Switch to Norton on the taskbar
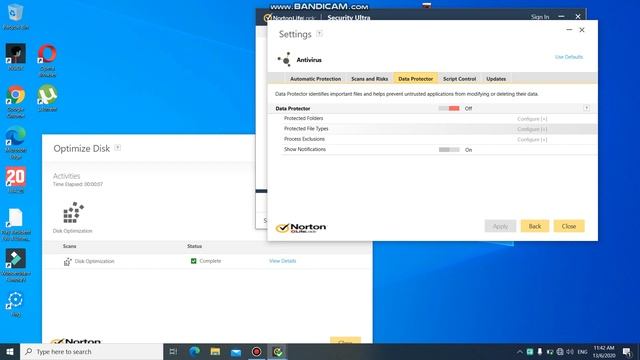 point(278,351)
